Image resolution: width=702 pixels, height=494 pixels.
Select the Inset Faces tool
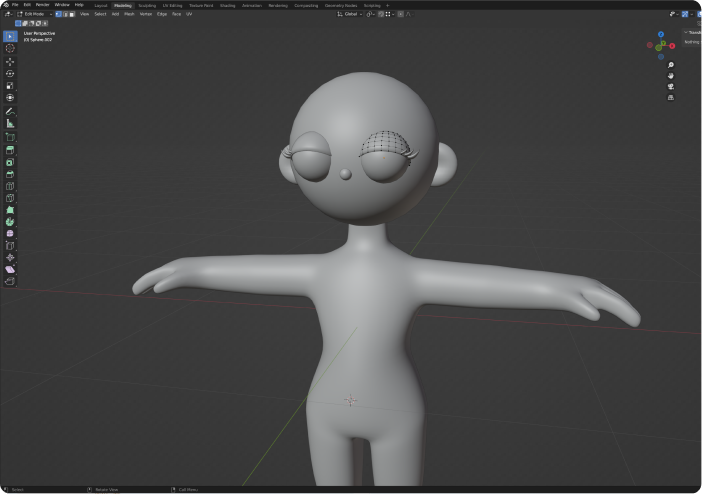point(10,162)
